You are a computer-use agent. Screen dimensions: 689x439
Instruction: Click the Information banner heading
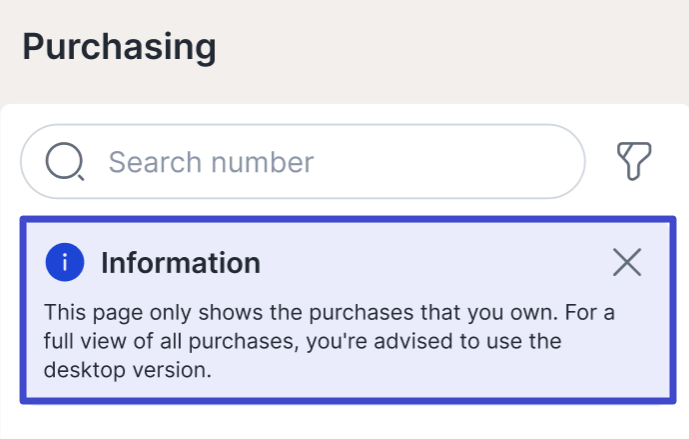[180, 263]
